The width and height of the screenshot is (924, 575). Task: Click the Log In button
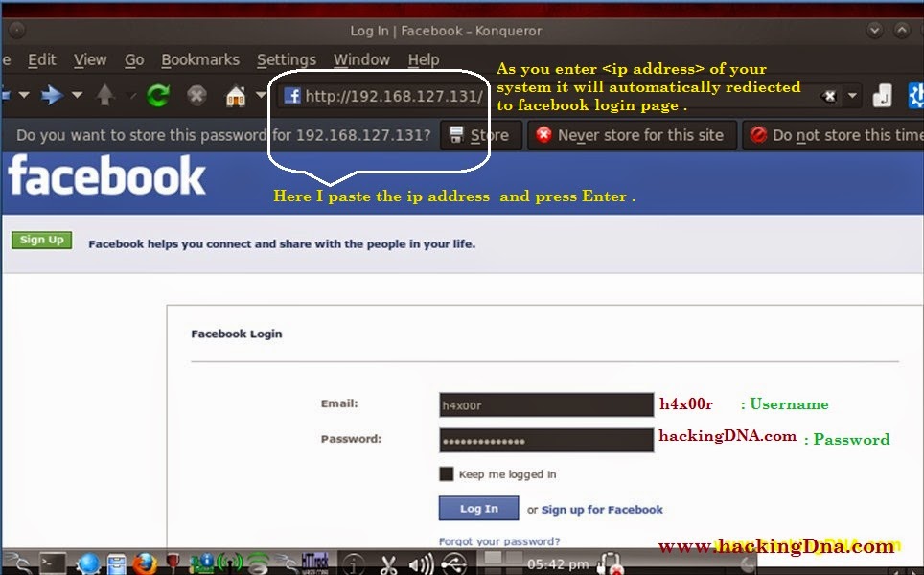point(478,509)
